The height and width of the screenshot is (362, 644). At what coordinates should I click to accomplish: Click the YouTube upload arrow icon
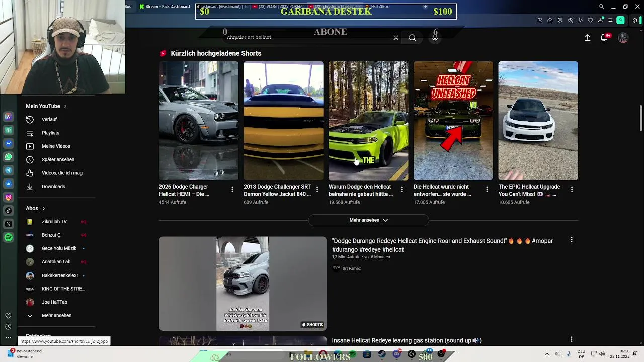[587, 38]
